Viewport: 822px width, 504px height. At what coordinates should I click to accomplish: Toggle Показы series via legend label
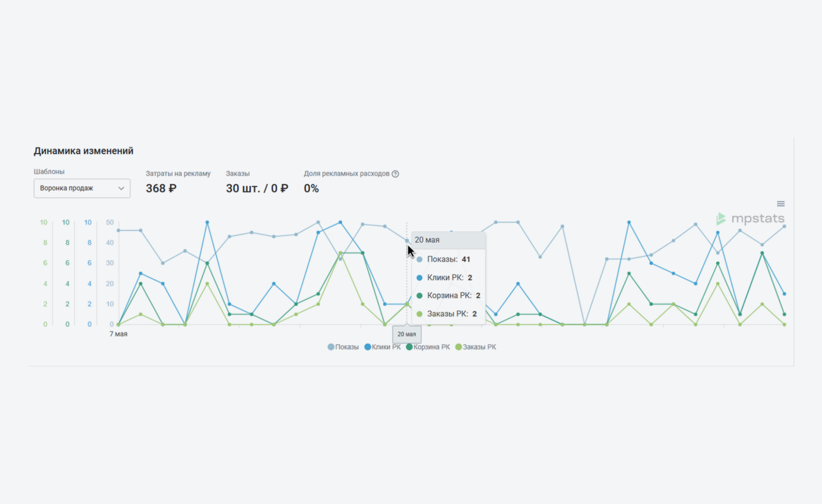click(x=347, y=347)
